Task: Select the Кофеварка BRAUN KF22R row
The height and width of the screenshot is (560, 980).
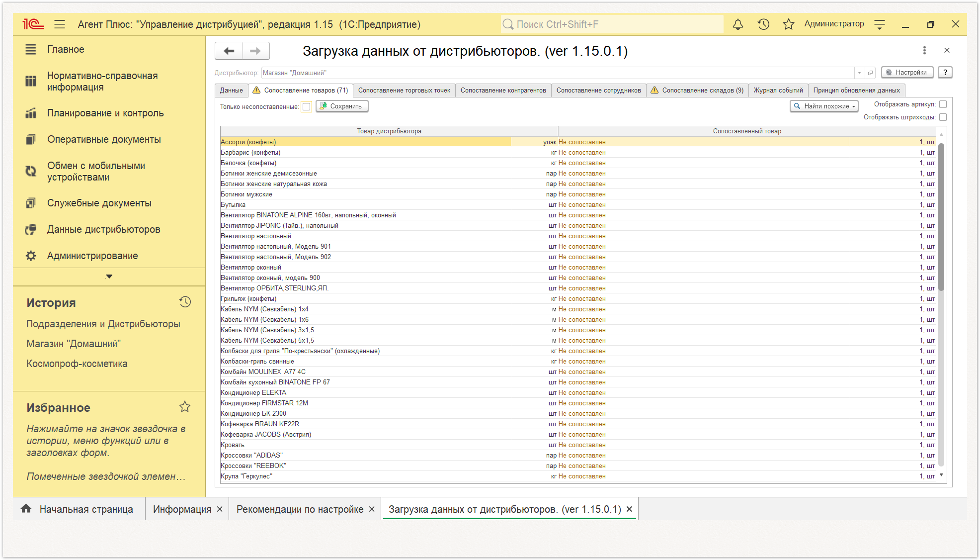Action: pos(578,424)
